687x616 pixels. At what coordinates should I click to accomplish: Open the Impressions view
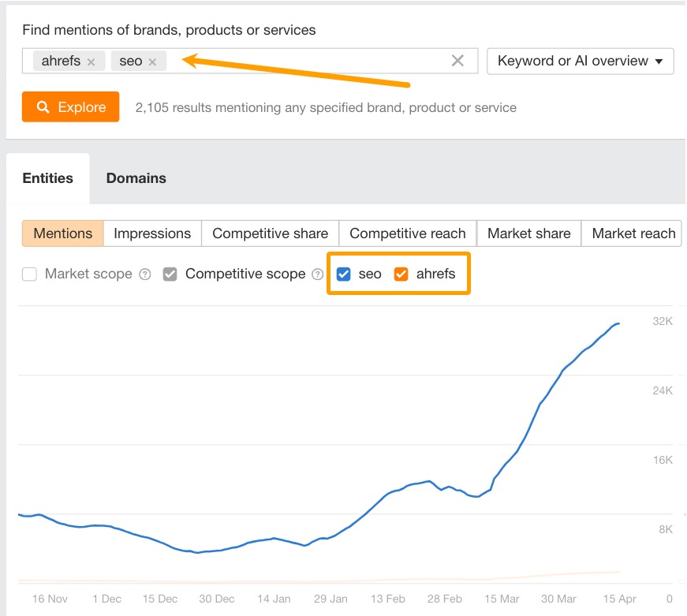click(x=152, y=233)
